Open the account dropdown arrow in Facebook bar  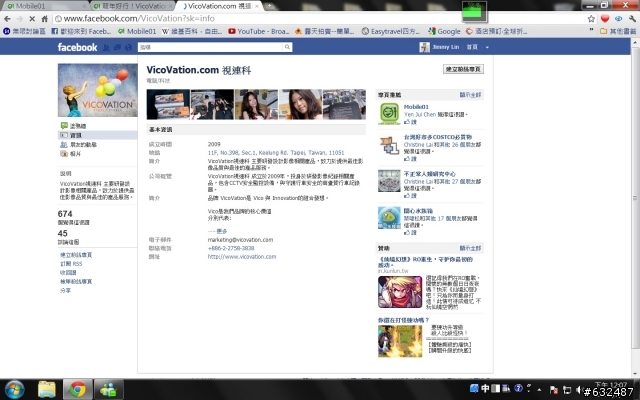coord(487,47)
